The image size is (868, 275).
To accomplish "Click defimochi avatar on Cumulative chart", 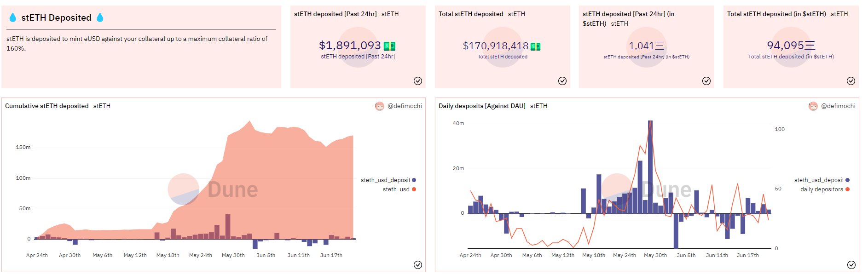I will tap(380, 106).
